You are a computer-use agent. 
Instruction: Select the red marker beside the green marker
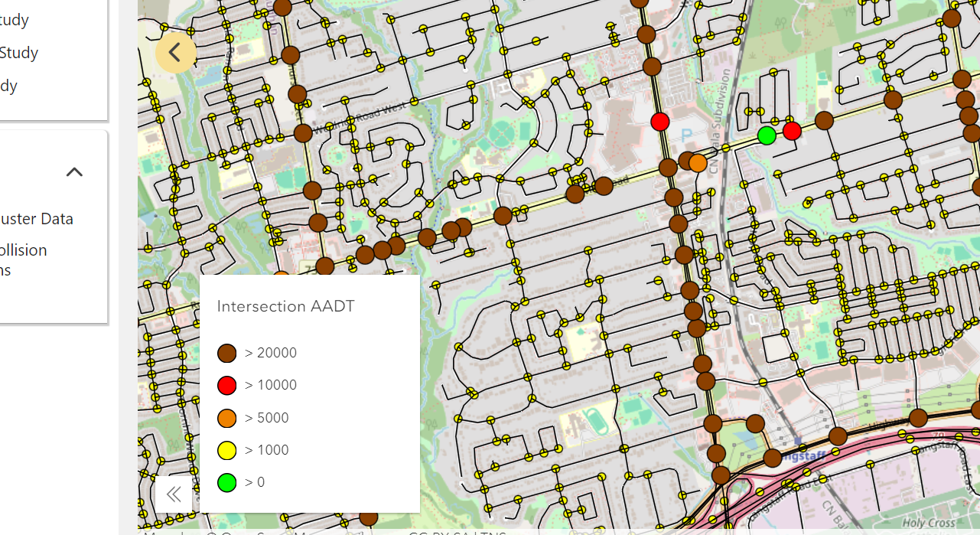click(792, 131)
